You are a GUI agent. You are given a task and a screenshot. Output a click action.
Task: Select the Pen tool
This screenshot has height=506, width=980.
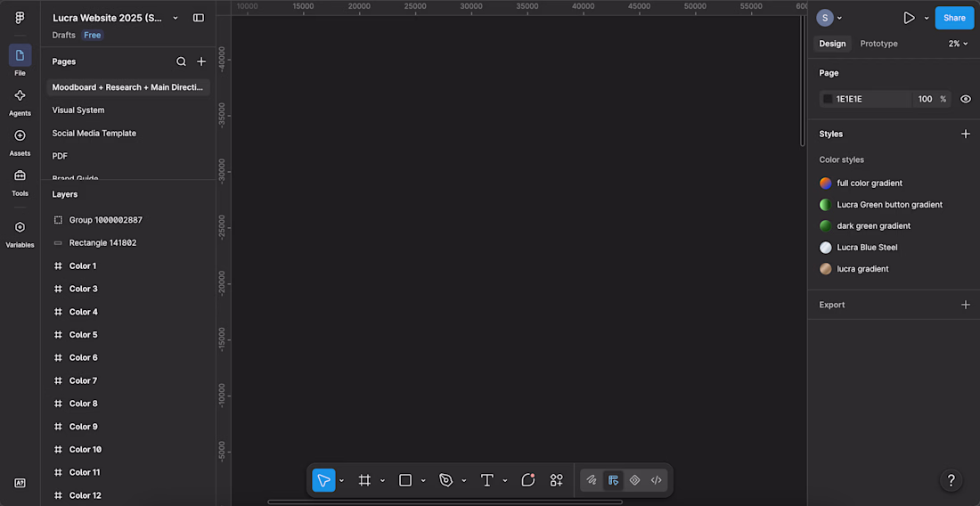pyautogui.click(x=445, y=480)
